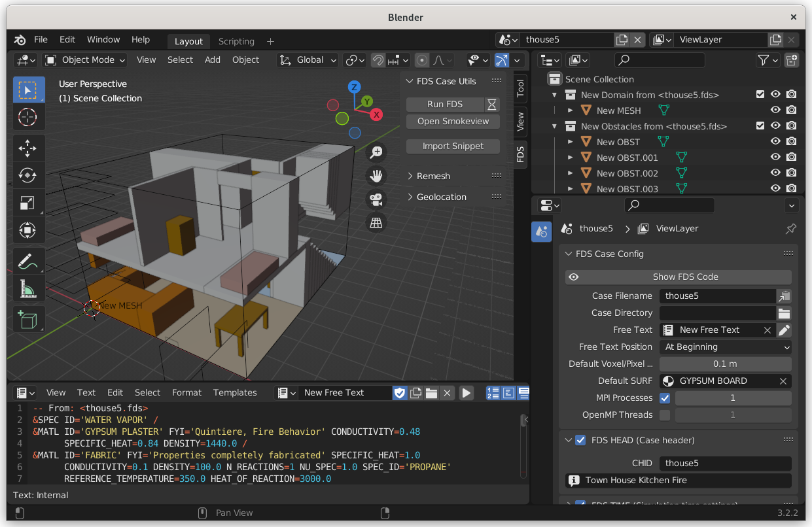Click the Open Smokeview button
Screen dimensions: 812x527
pyautogui.click(x=453, y=121)
